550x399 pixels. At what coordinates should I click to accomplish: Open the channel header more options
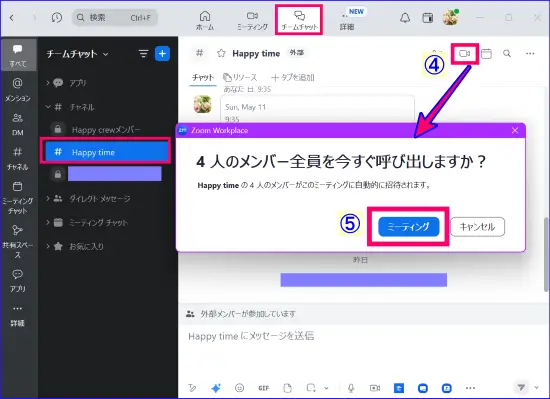(530, 54)
